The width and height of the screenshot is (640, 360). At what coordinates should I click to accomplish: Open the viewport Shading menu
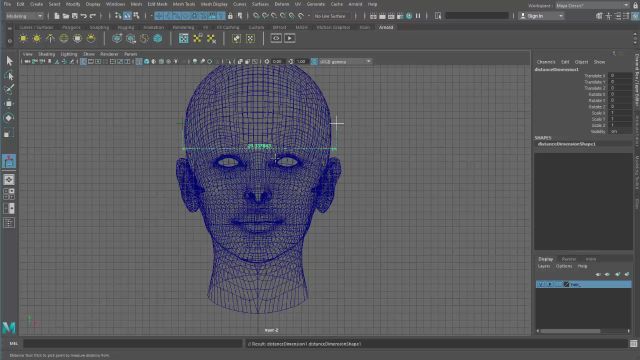[47, 54]
